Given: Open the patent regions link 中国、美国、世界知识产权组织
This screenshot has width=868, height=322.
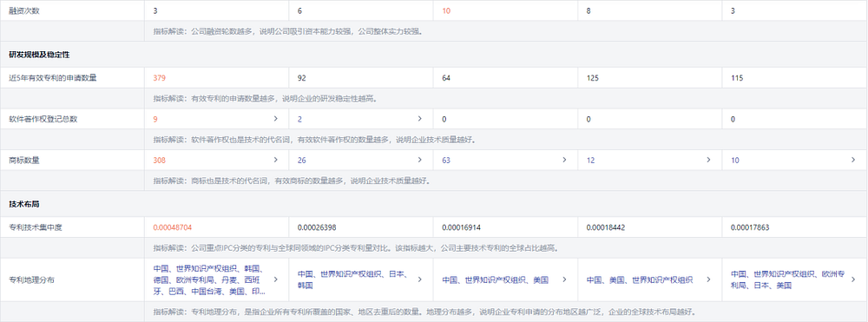Looking at the screenshot, I should point(640,280).
